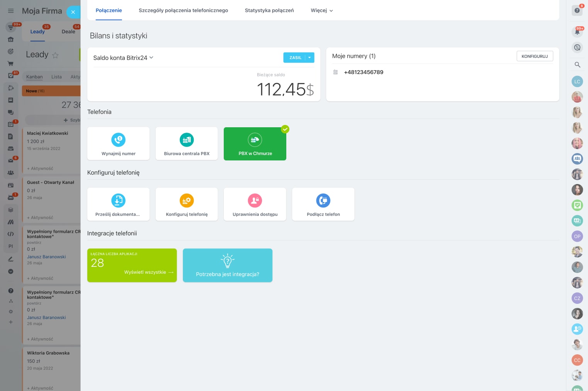Open notifications bell in right sidebar
The width and height of the screenshot is (588, 391).
(577, 32)
